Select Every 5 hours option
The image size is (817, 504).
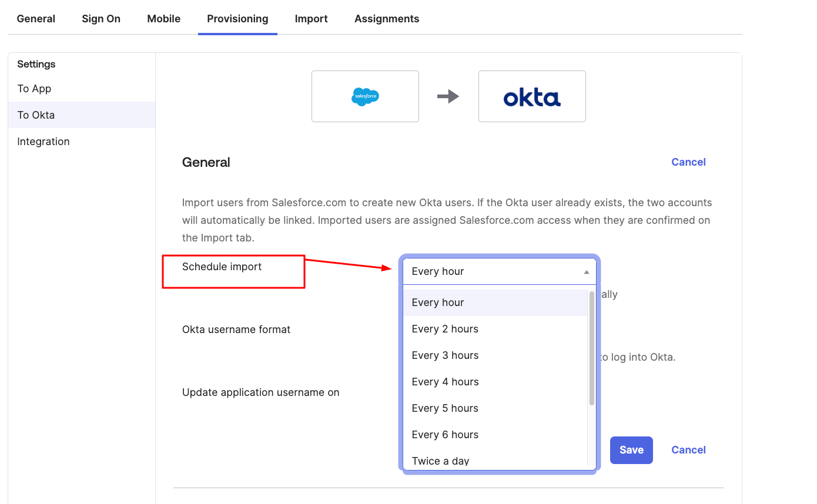coord(495,408)
